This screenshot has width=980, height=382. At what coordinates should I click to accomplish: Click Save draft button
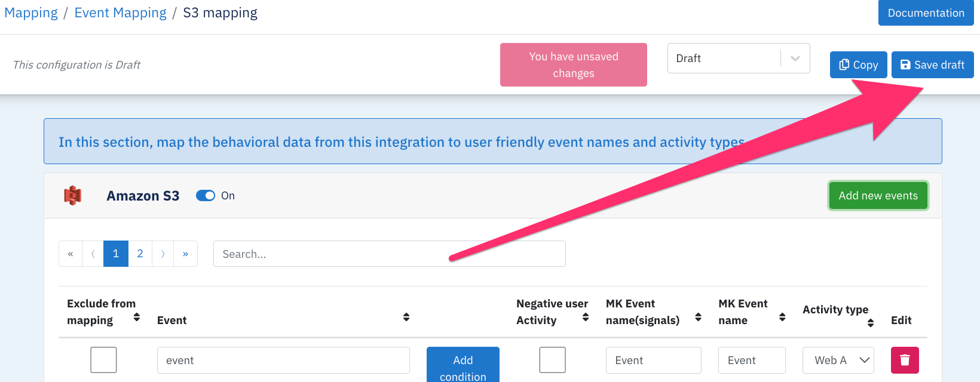[932, 64]
